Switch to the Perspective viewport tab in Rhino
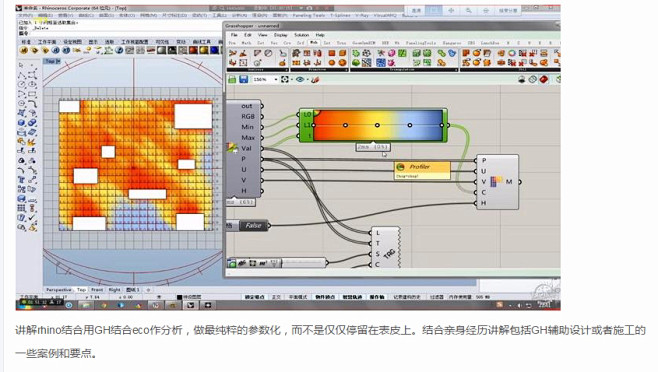Screen dimensions: 658x372 pos(59,290)
